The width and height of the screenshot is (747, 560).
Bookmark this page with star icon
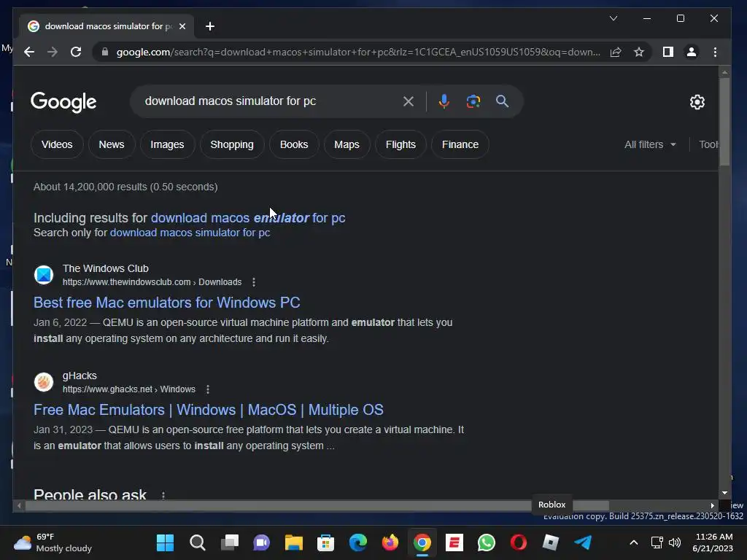tap(639, 52)
